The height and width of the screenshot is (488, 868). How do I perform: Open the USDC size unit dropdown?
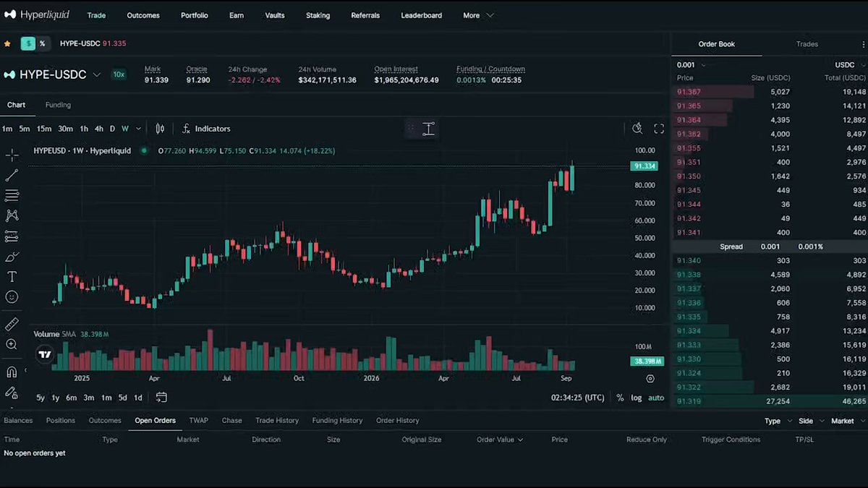click(x=849, y=64)
